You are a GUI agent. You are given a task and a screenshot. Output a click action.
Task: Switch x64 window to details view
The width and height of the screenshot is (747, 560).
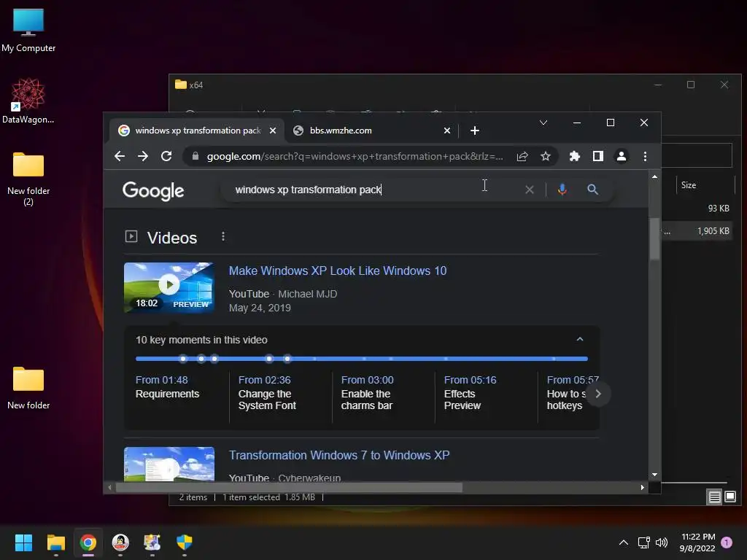[x=715, y=497]
